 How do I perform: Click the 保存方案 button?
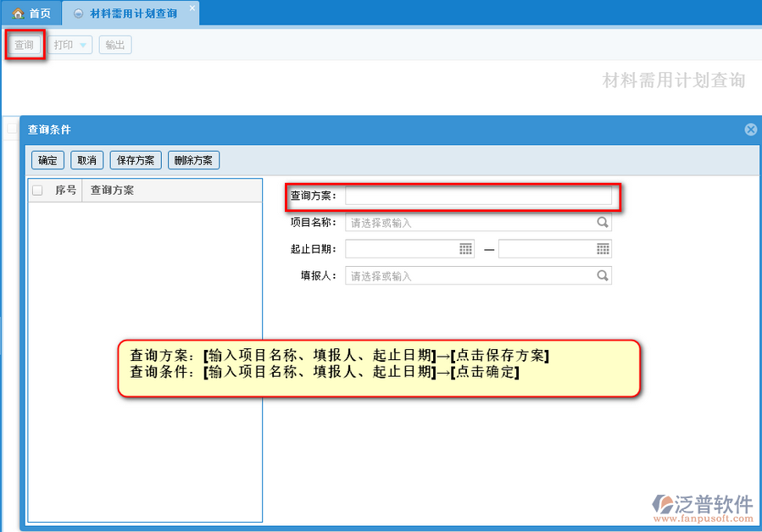tap(136, 160)
